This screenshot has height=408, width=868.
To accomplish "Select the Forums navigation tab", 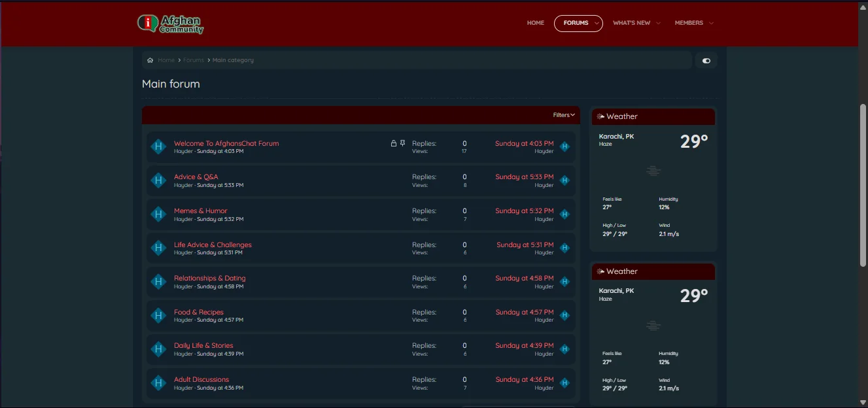I will (x=575, y=23).
